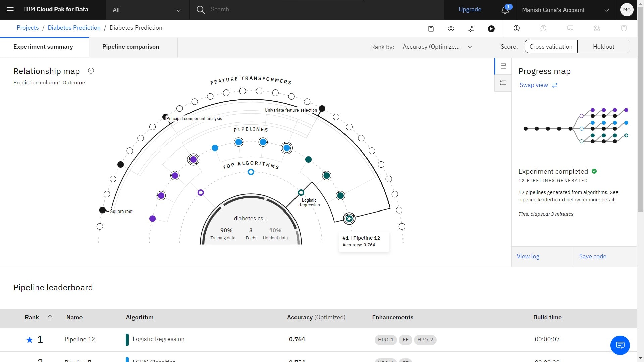Click the save/export project icon
The height and width of the screenshot is (362, 644).
click(x=431, y=28)
